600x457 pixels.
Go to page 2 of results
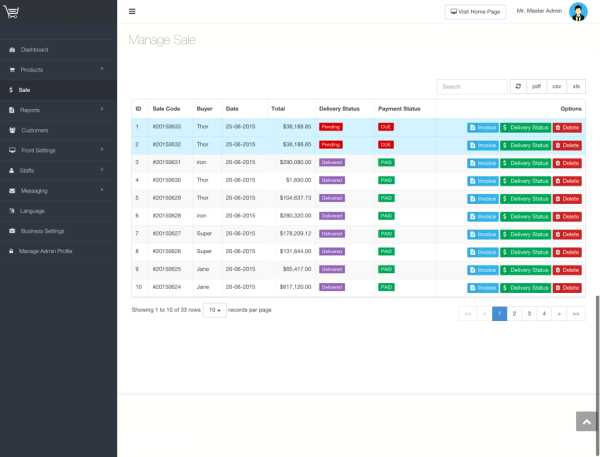[514, 314]
